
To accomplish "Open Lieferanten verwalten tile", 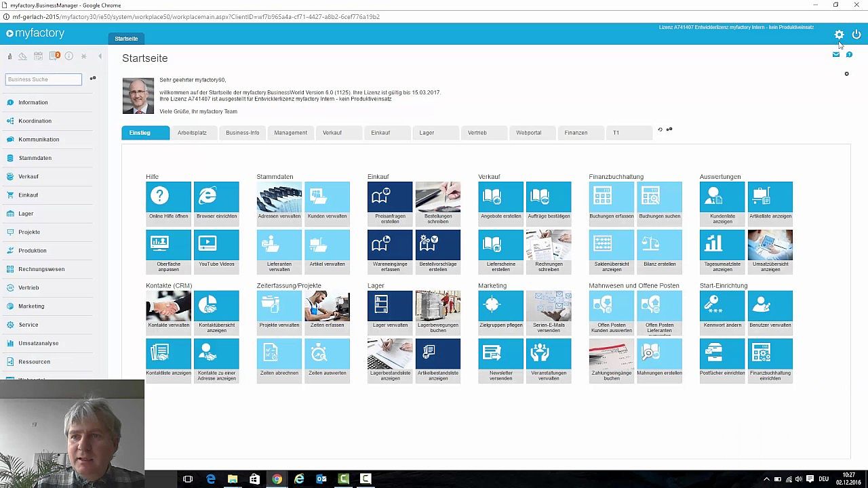I will tap(279, 251).
